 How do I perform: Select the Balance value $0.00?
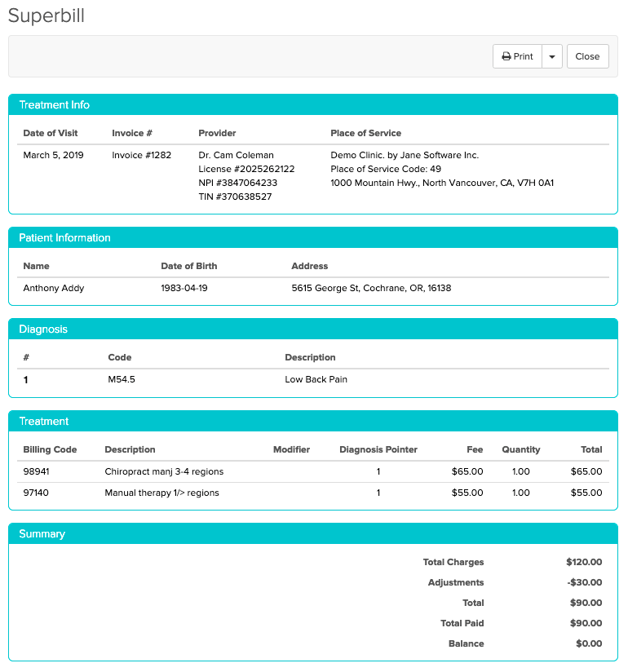[587, 643]
